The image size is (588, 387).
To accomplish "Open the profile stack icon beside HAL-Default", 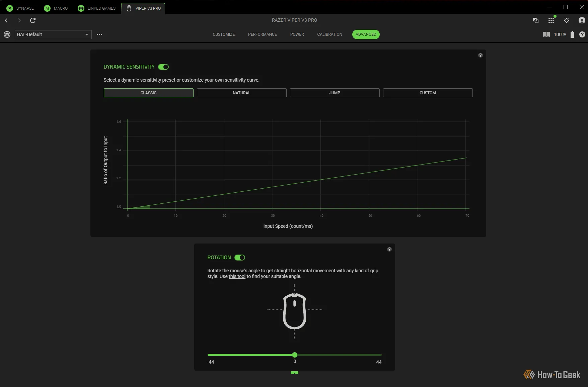I will (7, 34).
